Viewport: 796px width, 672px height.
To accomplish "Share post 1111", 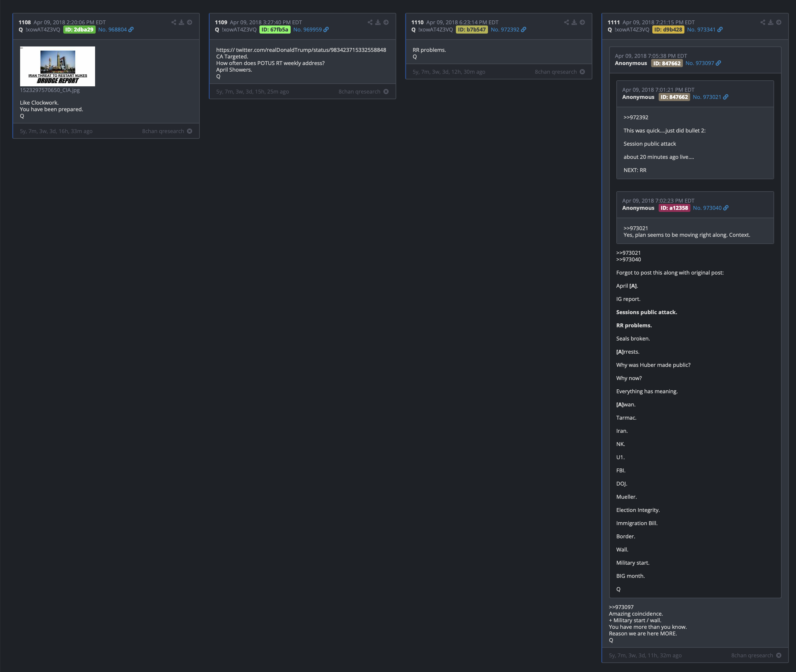I will coord(762,22).
